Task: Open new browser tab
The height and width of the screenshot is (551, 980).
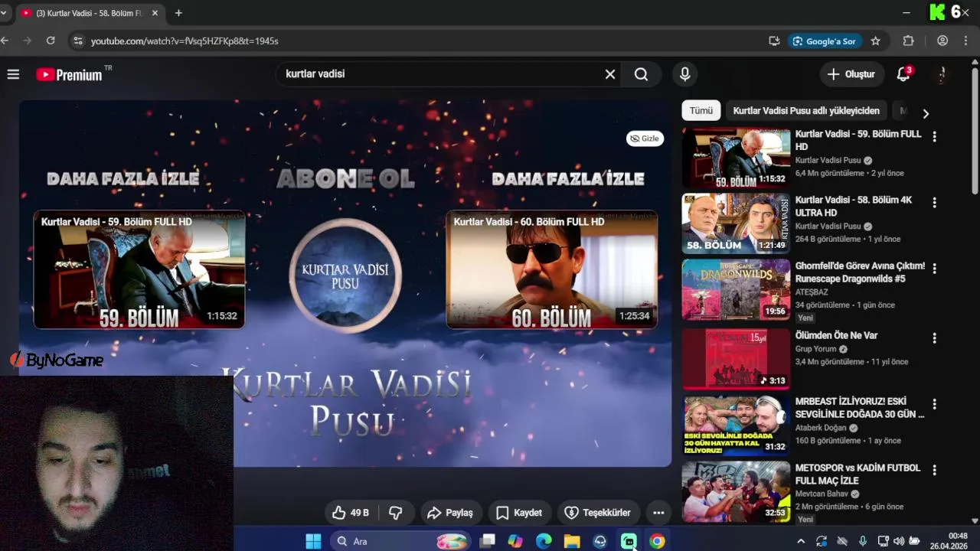Action: tap(178, 13)
